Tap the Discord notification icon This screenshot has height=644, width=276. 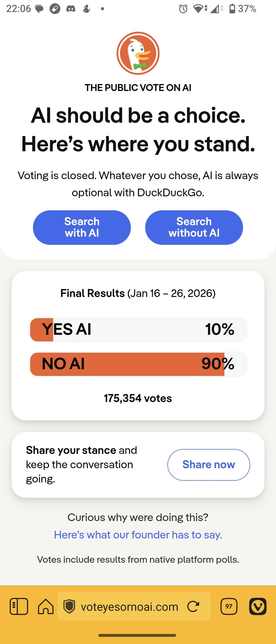click(x=71, y=9)
